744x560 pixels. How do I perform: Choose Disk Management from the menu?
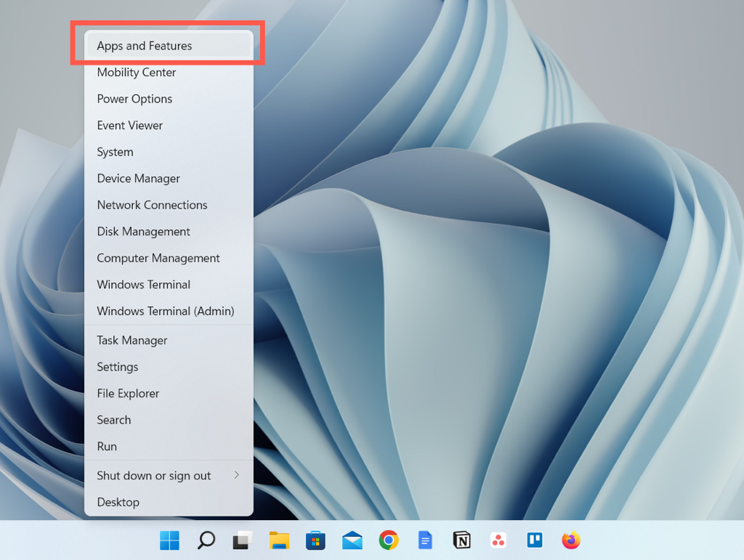[143, 232]
